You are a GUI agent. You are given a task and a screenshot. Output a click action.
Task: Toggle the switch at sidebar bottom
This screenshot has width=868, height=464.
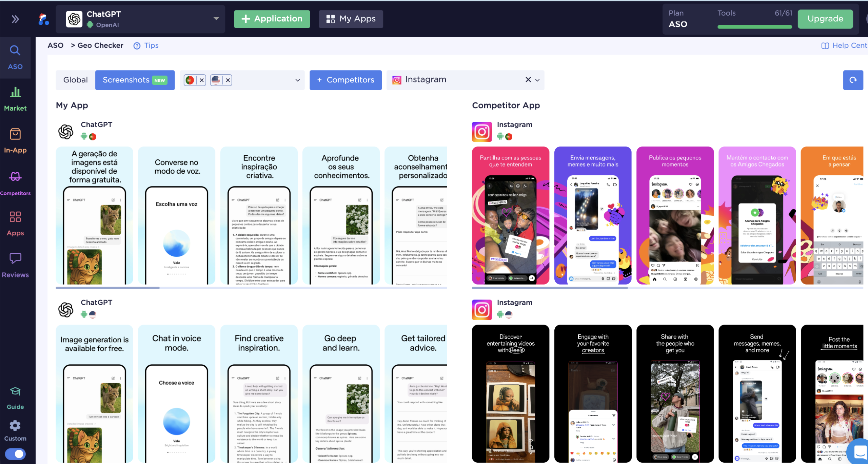coord(15,454)
